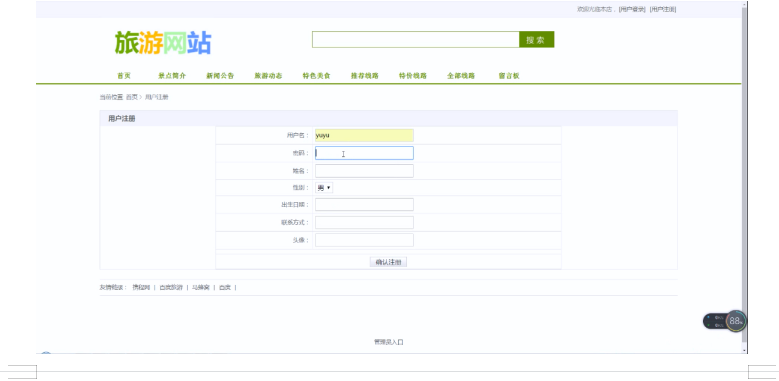
Task: Click the vertical page scrollbar
Action: pos(744,174)
